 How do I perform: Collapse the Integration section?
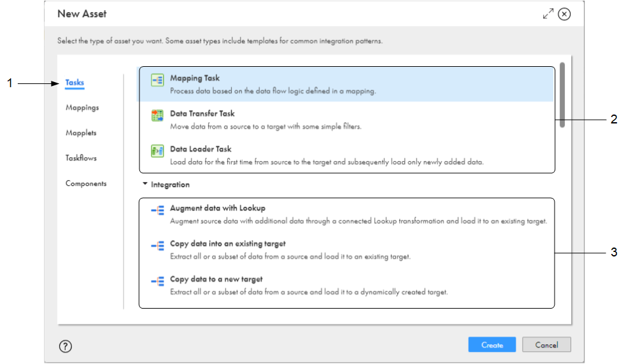click(145, 184)
